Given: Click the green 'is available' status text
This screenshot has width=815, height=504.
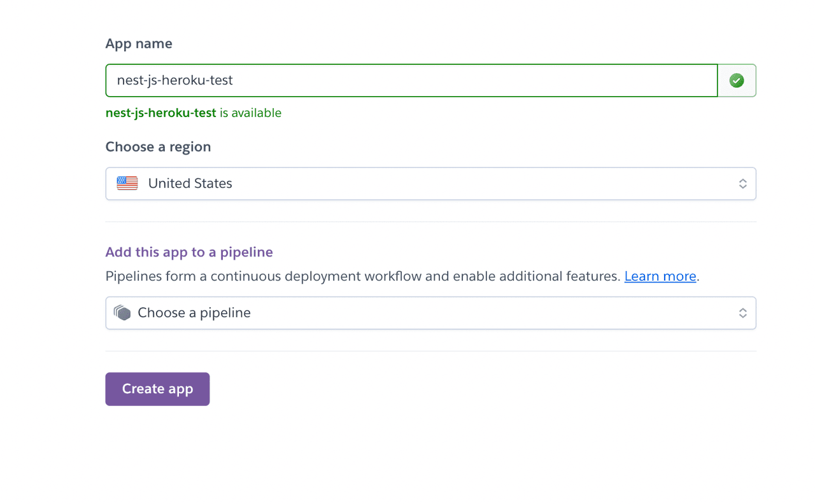Looking at the screenshot, I should (x=250, y=113).
